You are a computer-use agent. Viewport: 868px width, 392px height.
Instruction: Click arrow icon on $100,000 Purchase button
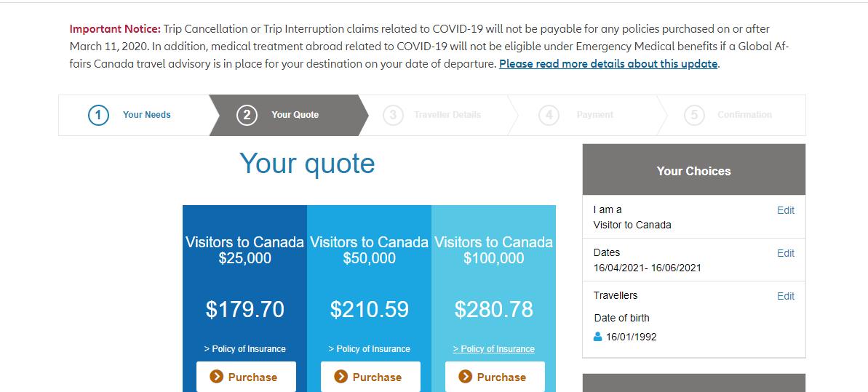coord(465,377)
